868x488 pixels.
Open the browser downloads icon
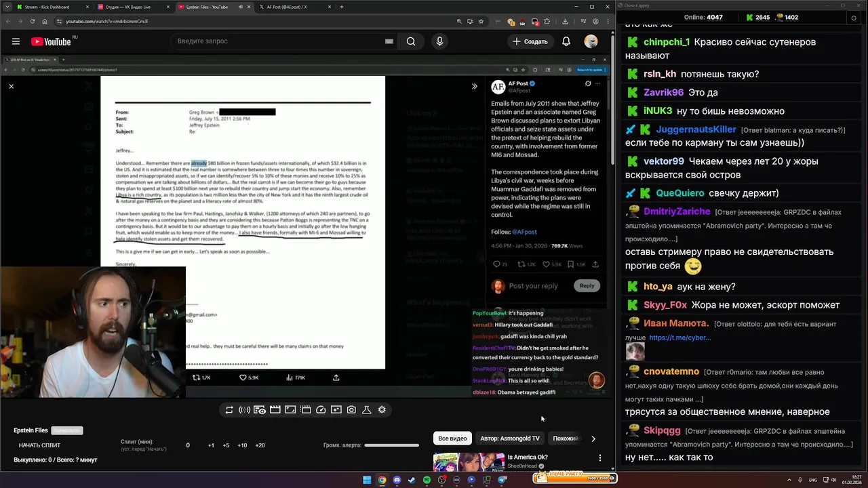tap(565, 21)
